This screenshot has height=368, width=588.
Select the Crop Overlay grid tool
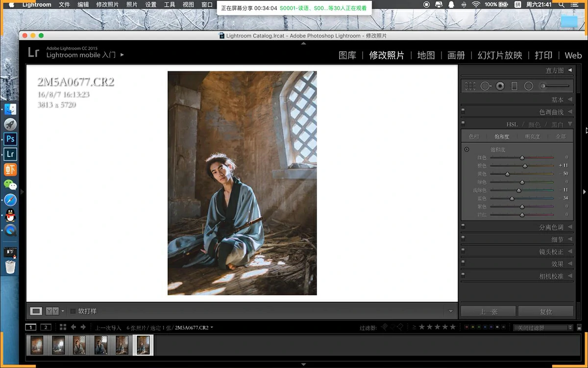click(470, 86)
